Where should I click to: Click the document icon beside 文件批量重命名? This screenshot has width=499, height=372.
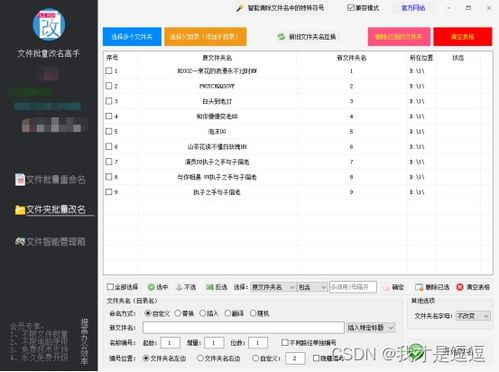20,180
